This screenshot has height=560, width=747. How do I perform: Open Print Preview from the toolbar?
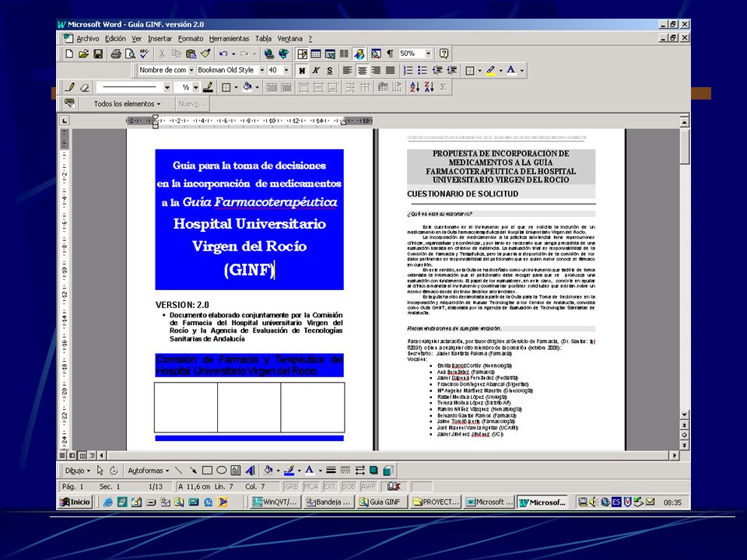click(130, 54)
